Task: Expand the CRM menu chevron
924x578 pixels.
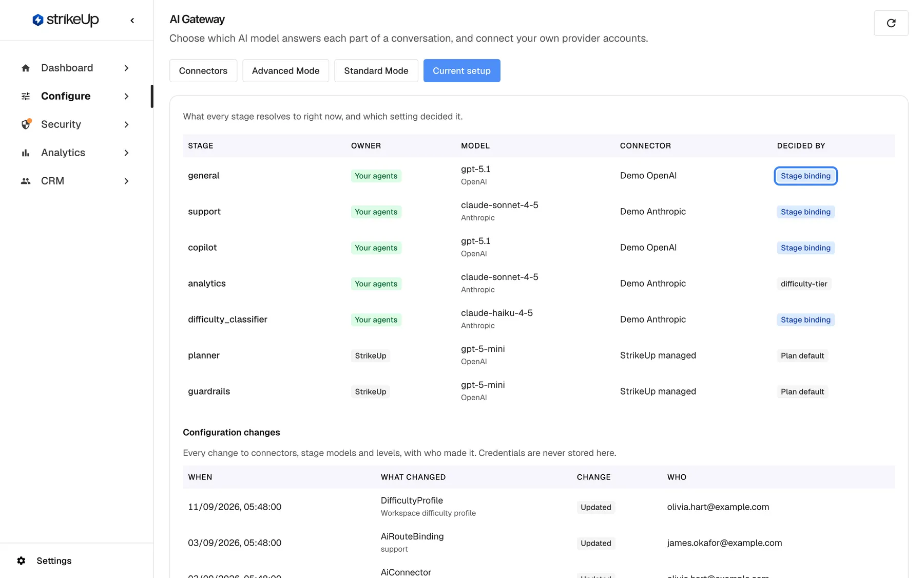Action: pos(126,181)
